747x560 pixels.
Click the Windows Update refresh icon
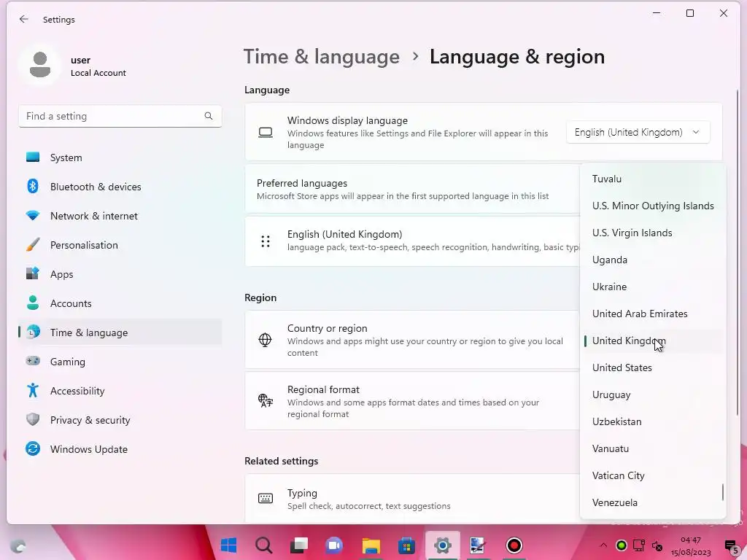click(x=33, y=448)
